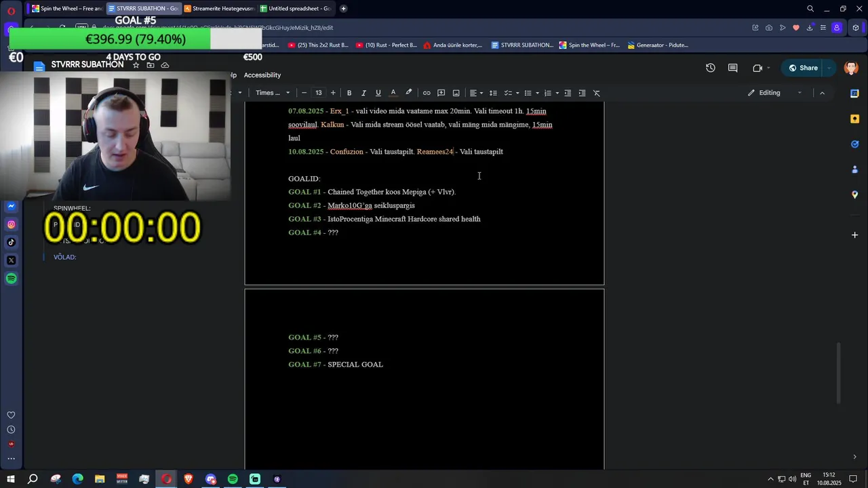Open Spotify from the Windows taskbar

[233, 479]
